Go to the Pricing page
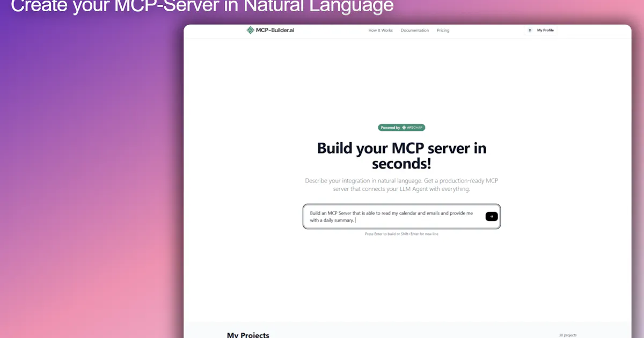The height and width of the screenshot is (338, 644). tap(443, 31)
